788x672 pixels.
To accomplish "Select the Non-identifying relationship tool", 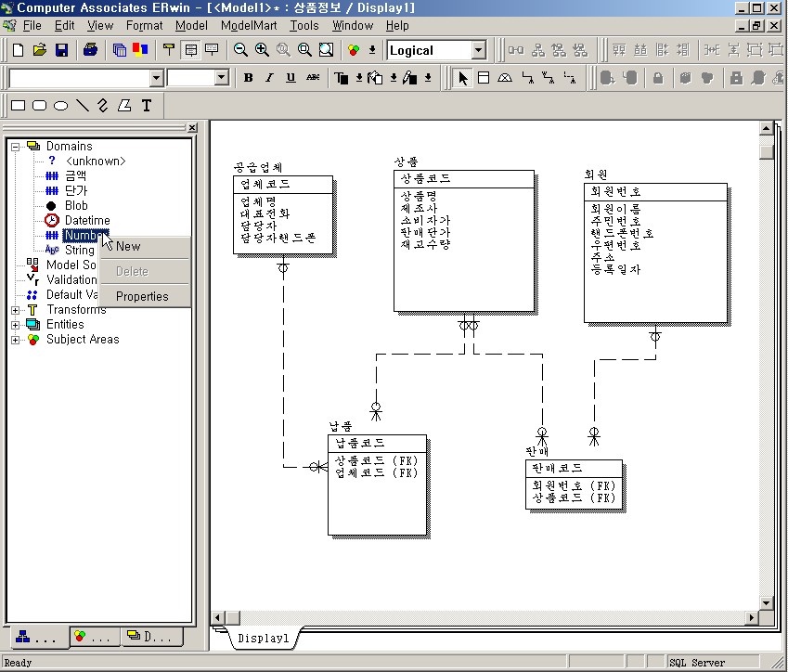I will [x=570, y=78].
